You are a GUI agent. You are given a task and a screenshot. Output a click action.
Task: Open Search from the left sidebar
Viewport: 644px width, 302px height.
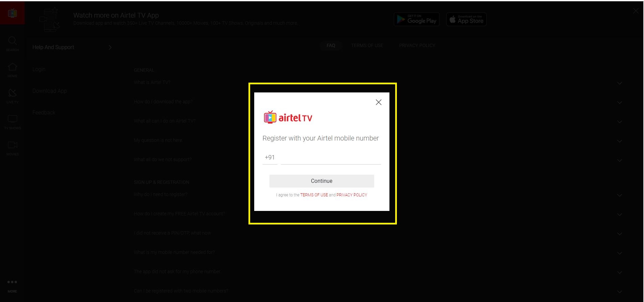[x=13, y=44]
